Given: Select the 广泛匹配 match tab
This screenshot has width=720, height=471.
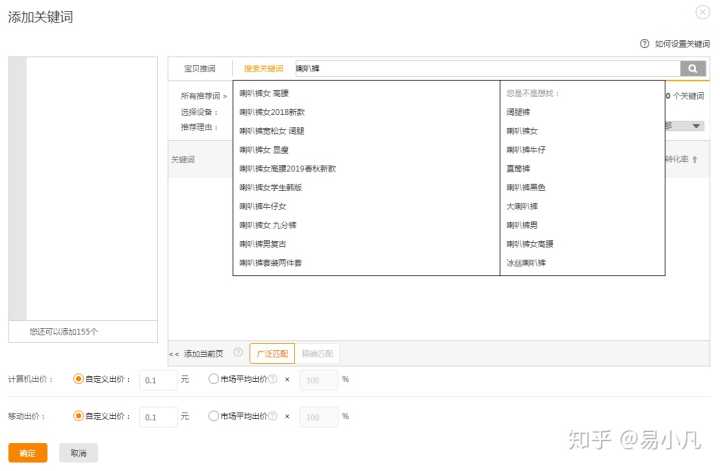Looking at the screenshot, I should [271, 353].
